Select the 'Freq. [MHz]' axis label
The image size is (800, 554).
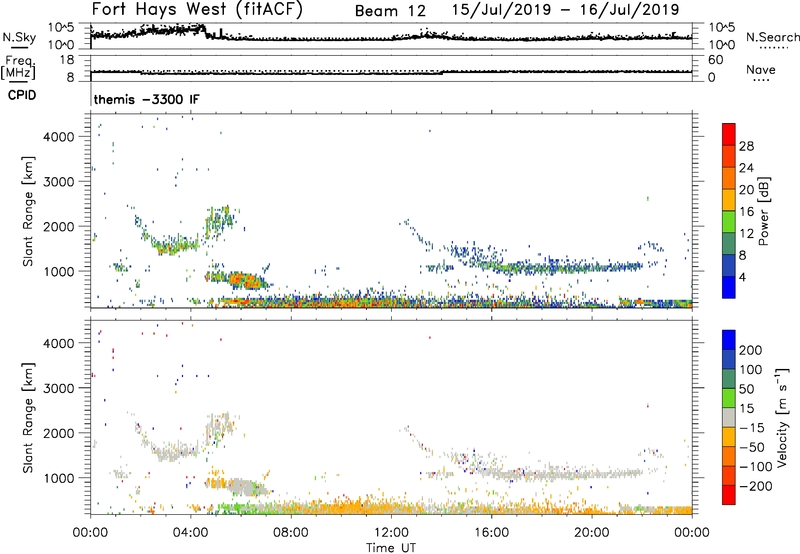(19, 67)
